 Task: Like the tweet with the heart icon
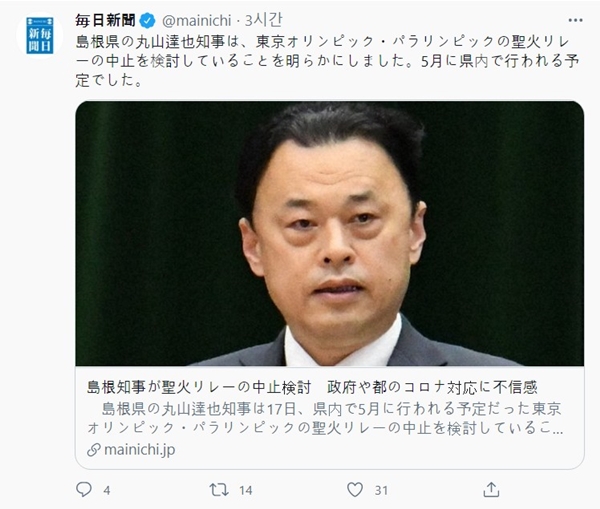pos(355,489)
